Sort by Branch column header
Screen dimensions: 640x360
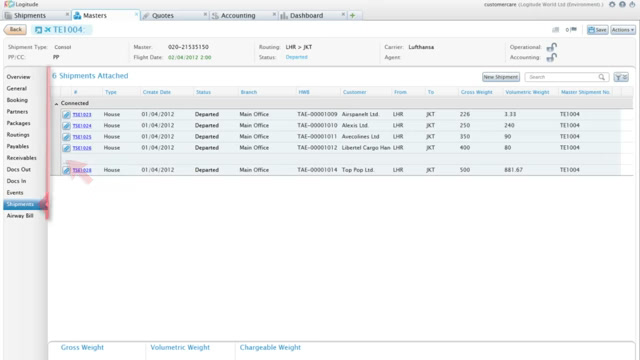coord(249,92)
